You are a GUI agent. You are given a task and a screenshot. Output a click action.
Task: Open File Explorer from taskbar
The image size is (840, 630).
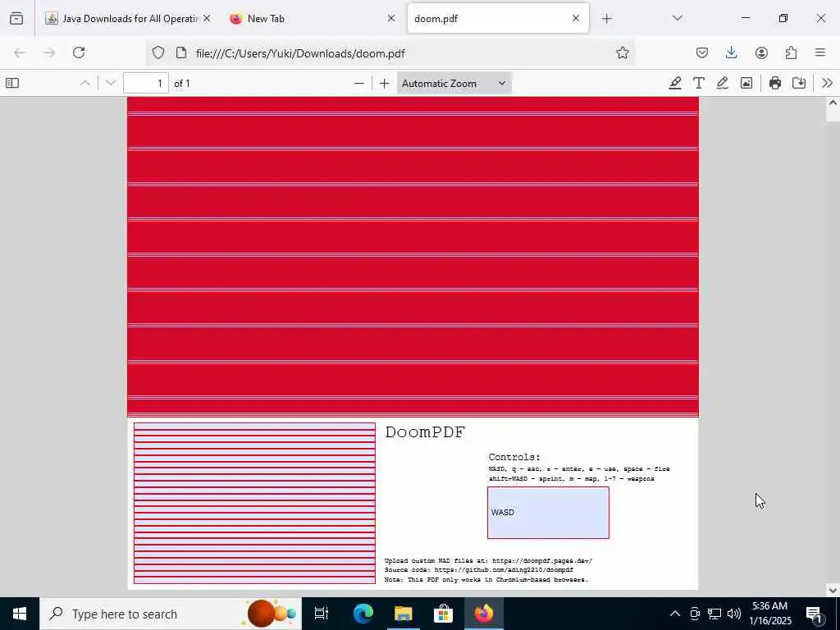pyautogui.click(x=403, y=614)
